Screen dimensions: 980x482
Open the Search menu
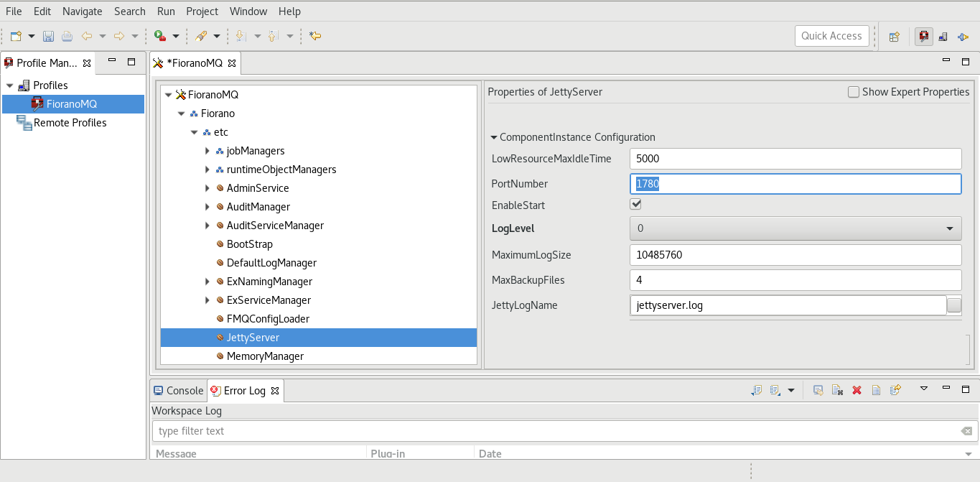coord(130,11)
